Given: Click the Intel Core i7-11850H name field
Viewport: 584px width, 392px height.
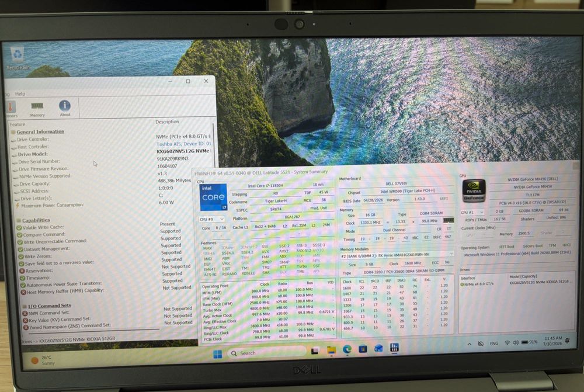Looking at the screenshot, I should (x=266, y=185).
